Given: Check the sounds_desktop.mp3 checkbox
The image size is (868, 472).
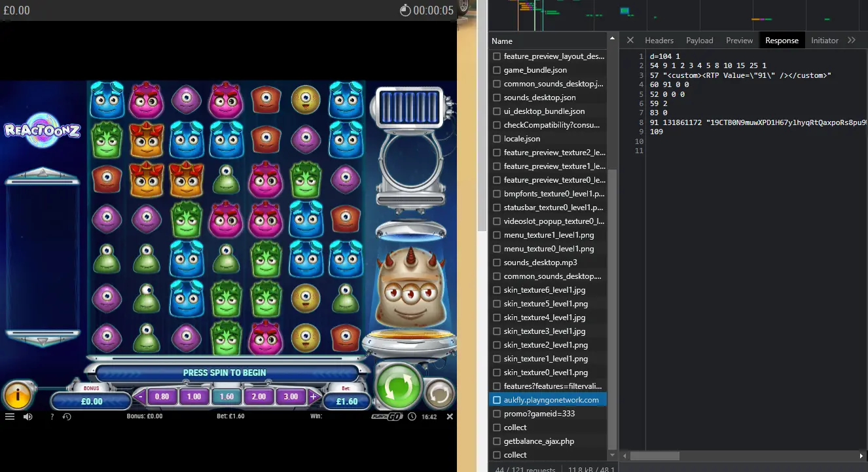Looking at the screenshot, I should (x=497, y=263).
